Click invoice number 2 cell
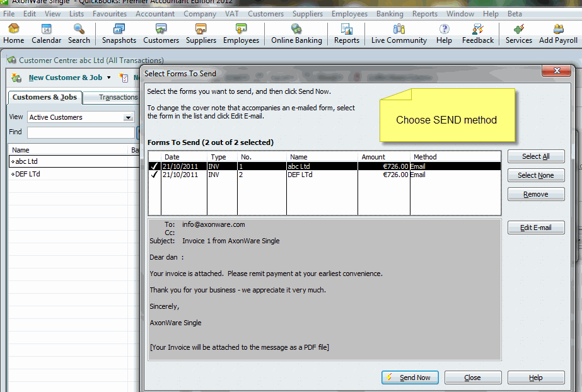 click(262, 175)
